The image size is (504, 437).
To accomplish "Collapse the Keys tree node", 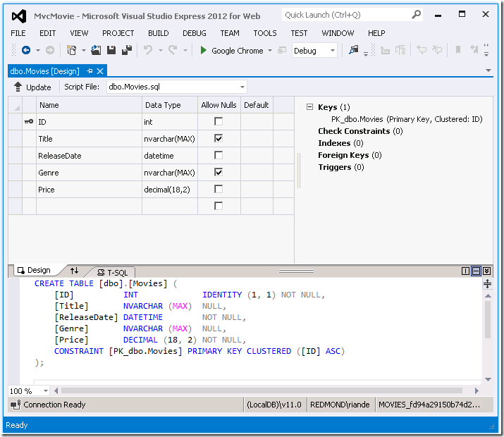I will click(x=309, y=107).
